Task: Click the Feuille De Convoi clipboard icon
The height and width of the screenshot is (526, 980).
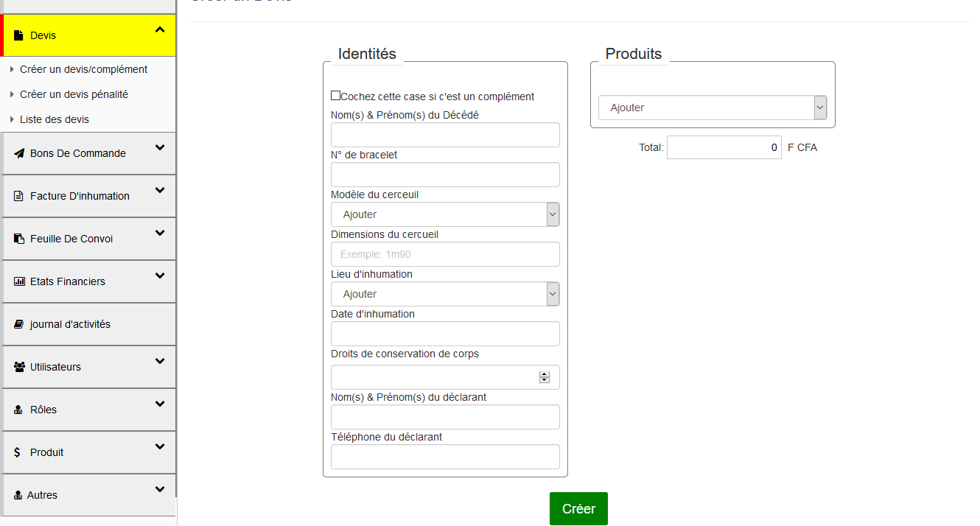Action: [x=18, y=239]
